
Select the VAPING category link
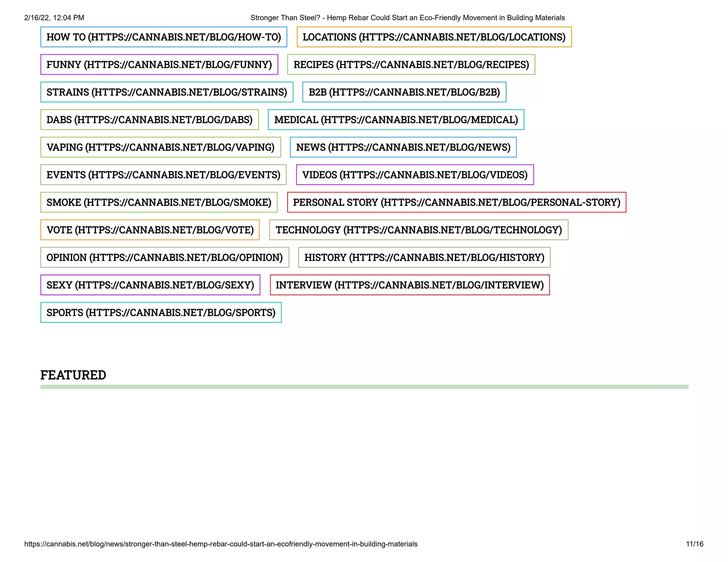tap(160, 147)
